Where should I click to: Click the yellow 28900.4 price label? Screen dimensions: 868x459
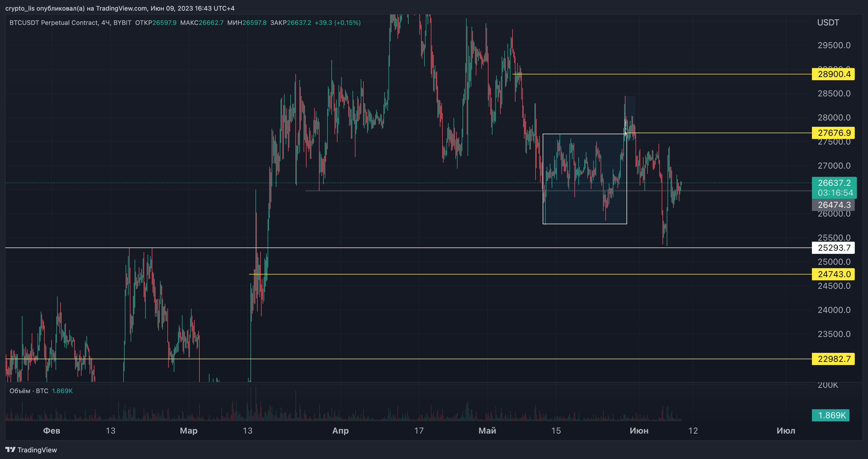point(833,74)
